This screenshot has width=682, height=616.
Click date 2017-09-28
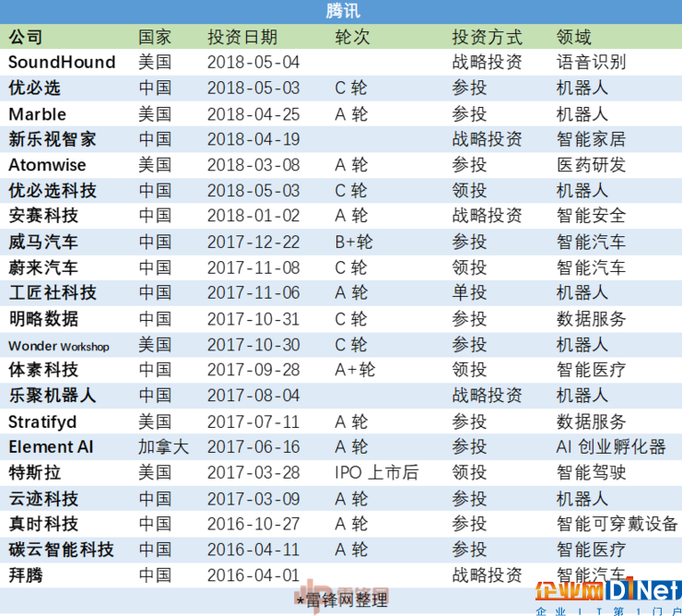click(253, 370)
